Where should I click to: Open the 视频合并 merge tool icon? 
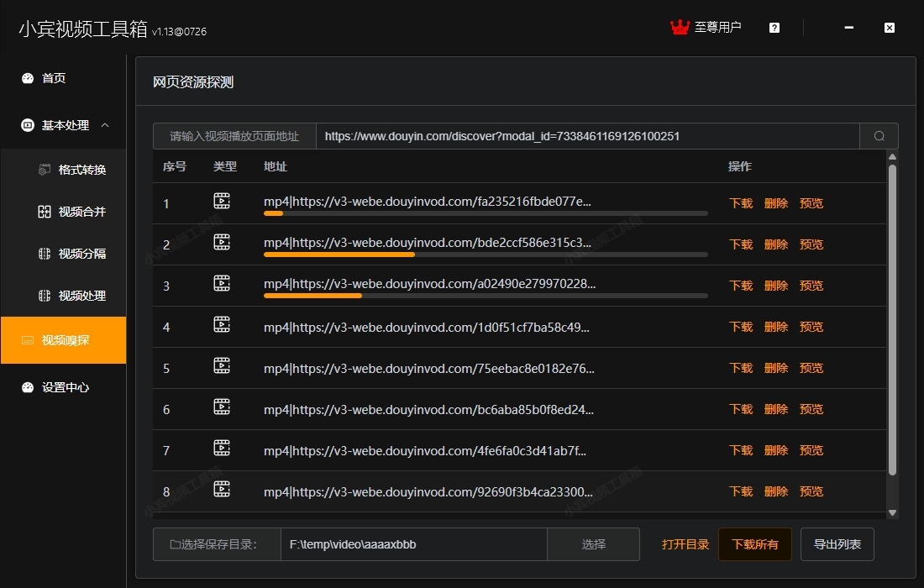pyautogui.click(x=43, y=212)
